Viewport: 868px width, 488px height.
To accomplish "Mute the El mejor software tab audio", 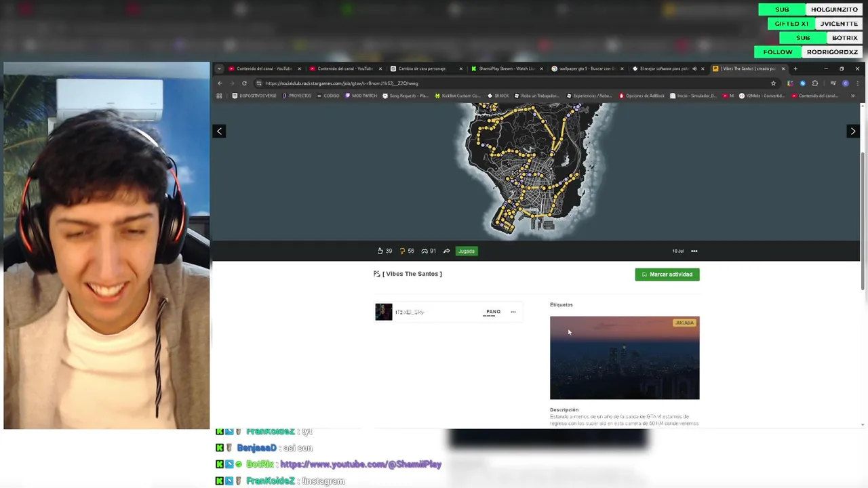I will click(694, 68).
